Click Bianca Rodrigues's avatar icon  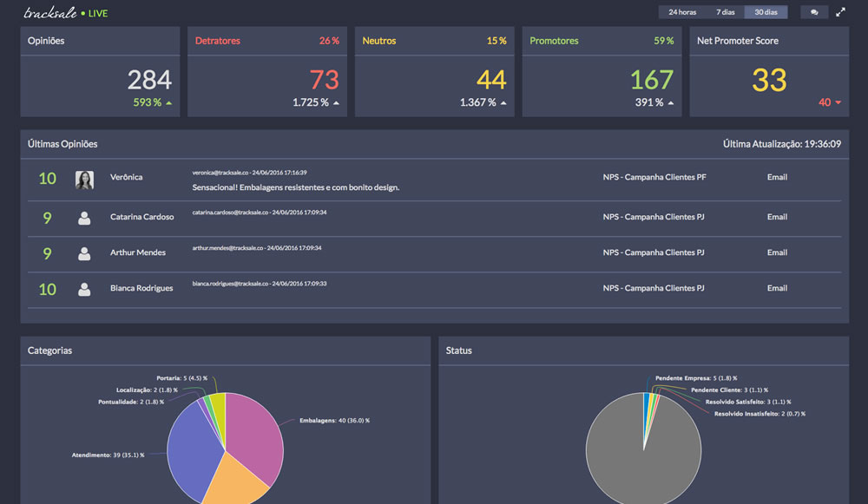84,289
